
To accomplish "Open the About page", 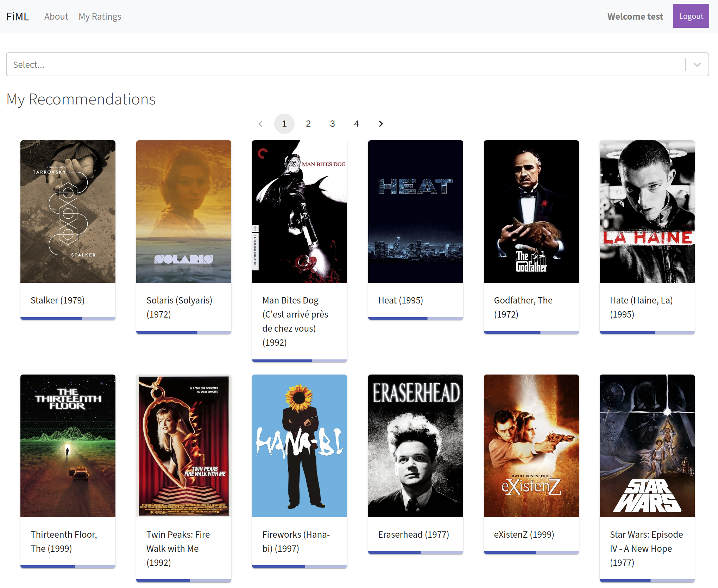I will [56, 17].
